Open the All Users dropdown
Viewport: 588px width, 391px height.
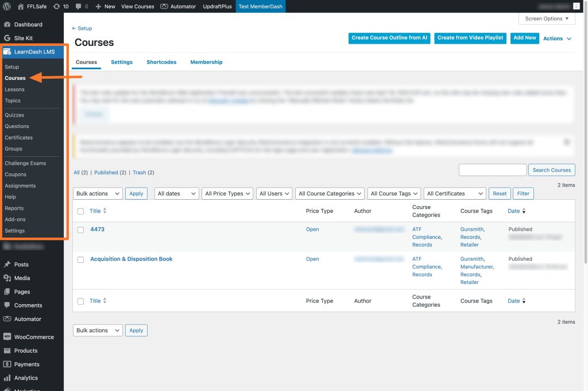click(274, 193)
